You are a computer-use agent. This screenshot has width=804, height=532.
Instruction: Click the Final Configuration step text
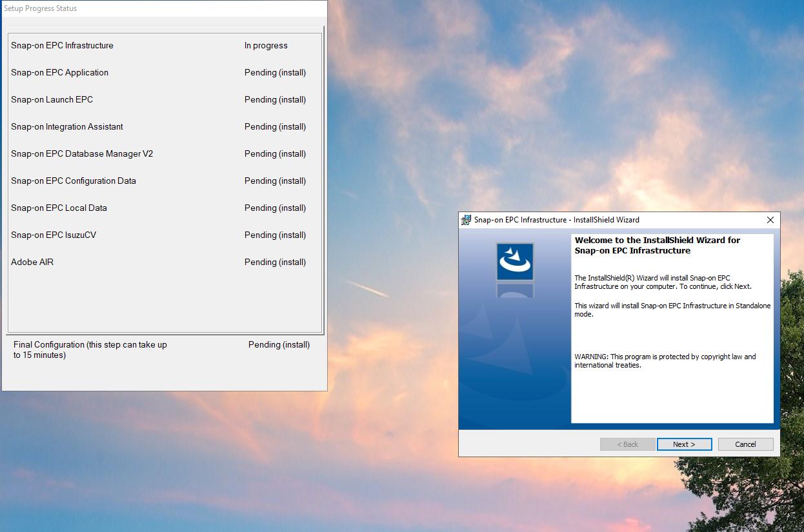pyautogui.click(x=90, y=350)
